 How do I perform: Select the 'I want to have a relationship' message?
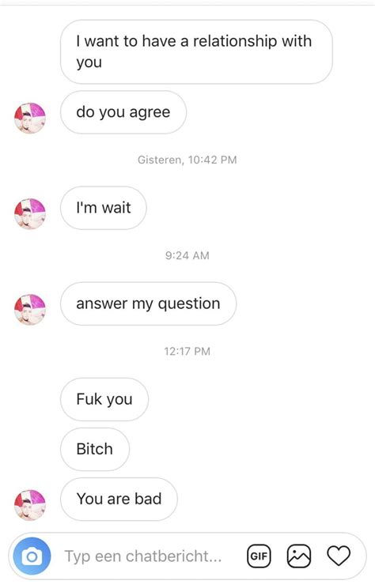tap(196, 51)
